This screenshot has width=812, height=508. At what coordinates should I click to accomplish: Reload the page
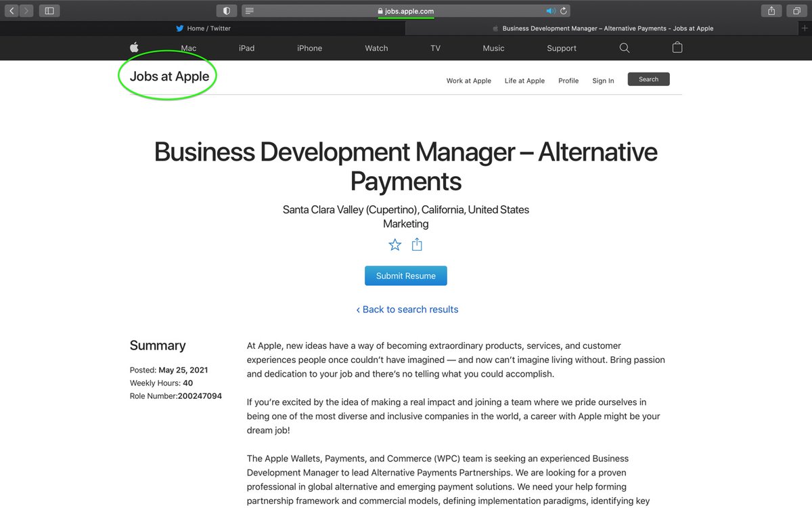click(564, 11)
